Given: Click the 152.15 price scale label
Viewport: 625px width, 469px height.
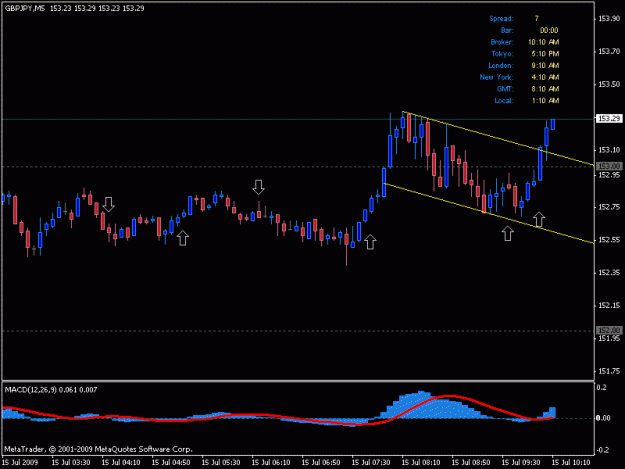Looking at the screenshot, I should [x=609, y=306].
